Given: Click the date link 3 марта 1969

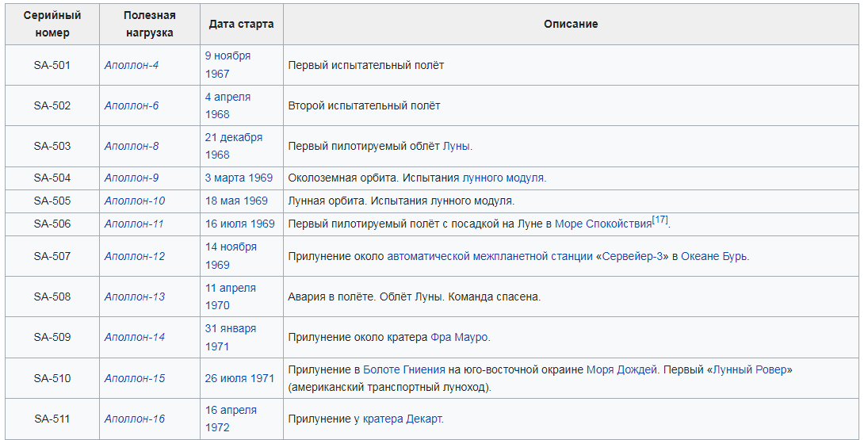Looking at the screenshot, I should click(x=239, y=178).
